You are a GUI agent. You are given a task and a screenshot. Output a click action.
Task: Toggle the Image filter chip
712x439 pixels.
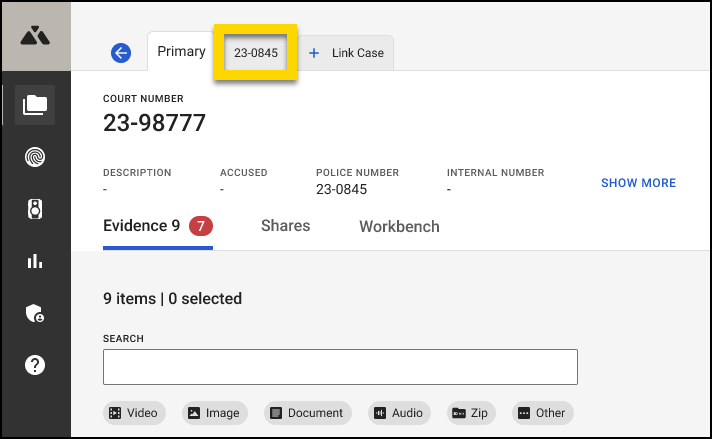214,413
